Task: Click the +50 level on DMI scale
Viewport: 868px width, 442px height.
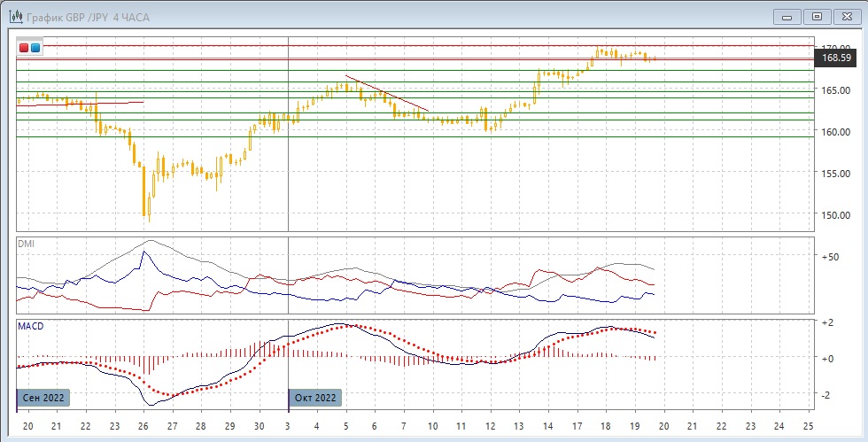Action: [831, 258]
